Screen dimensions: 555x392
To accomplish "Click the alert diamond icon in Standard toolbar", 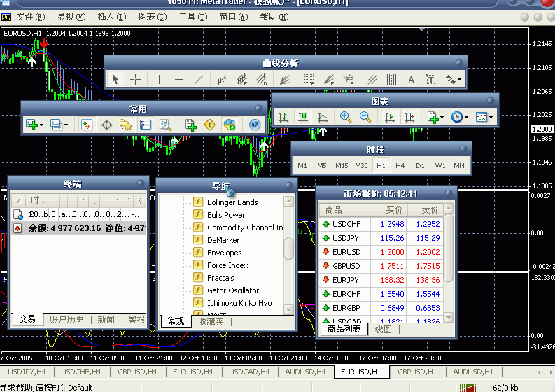I will 210,125.
